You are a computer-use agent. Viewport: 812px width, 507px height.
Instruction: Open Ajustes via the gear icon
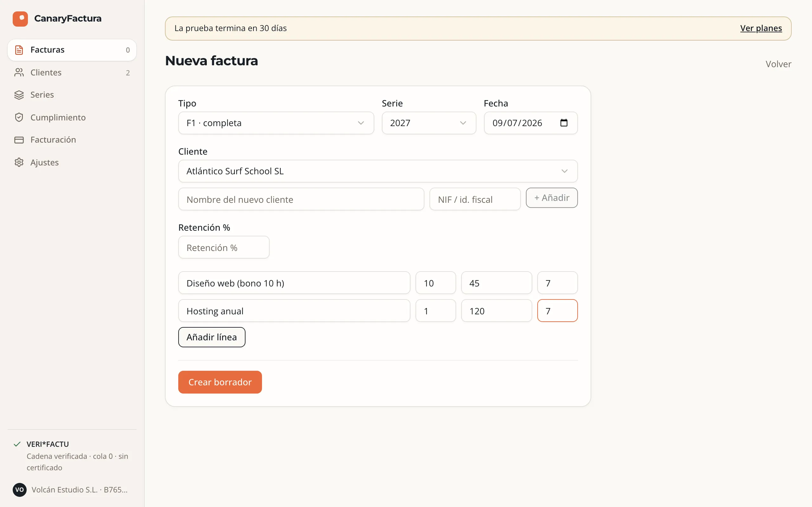[x=19, y=162]
